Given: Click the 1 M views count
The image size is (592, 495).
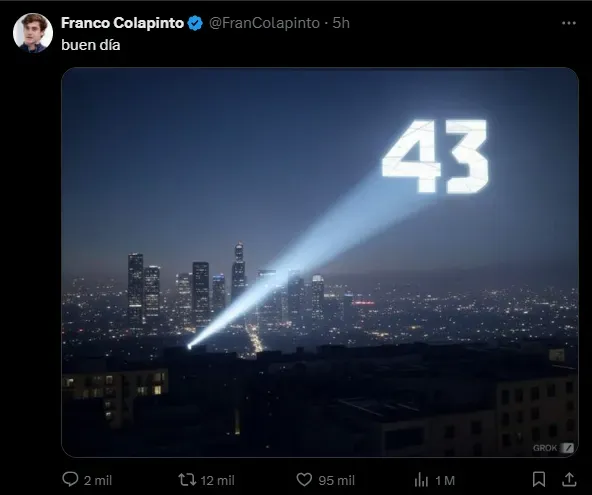Looking at the screenshot, I should tap(445, 481).
